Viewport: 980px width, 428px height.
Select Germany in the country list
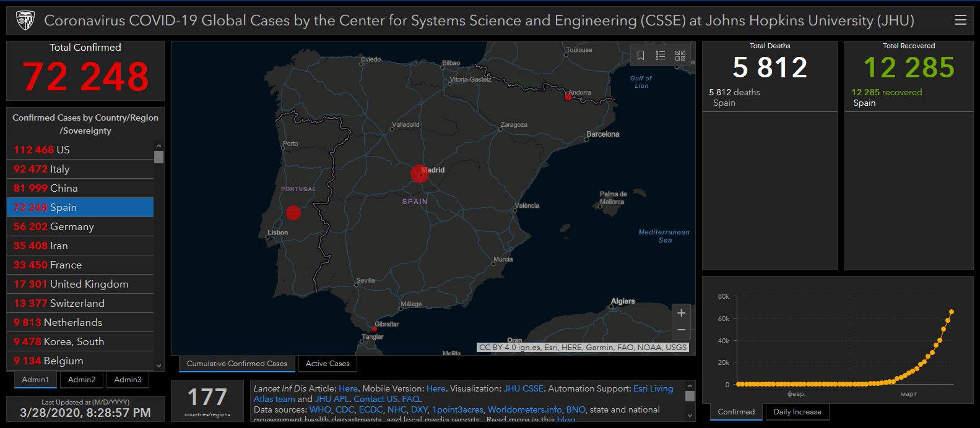[x=80, y=226]
